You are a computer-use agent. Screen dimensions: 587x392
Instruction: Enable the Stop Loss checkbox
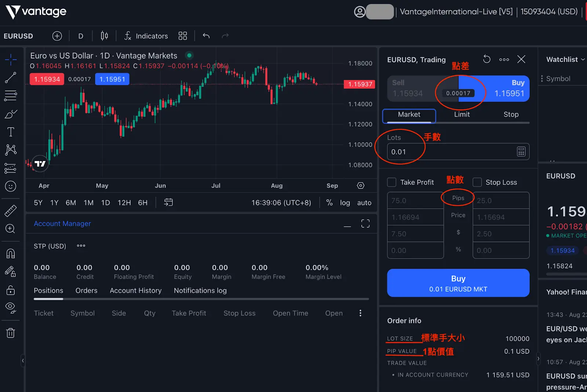(477, 182)
